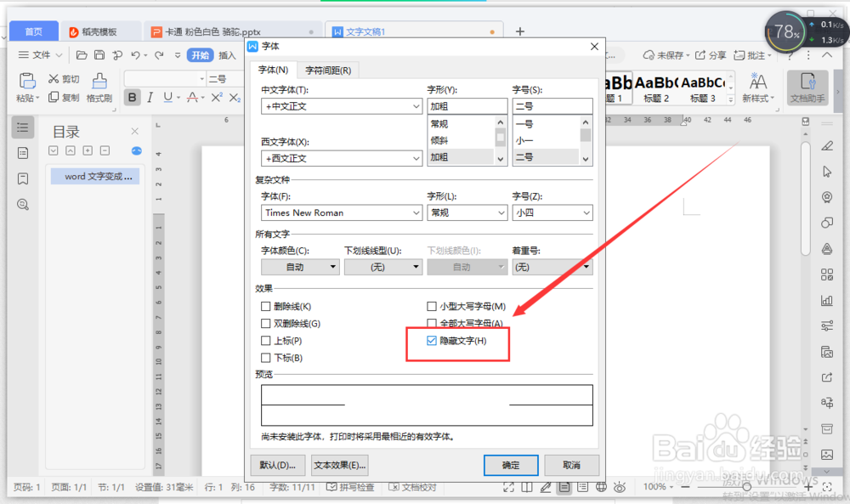Open the magnifier tool in left panel
Screen dimensions: 850x504
pos(22,204)
